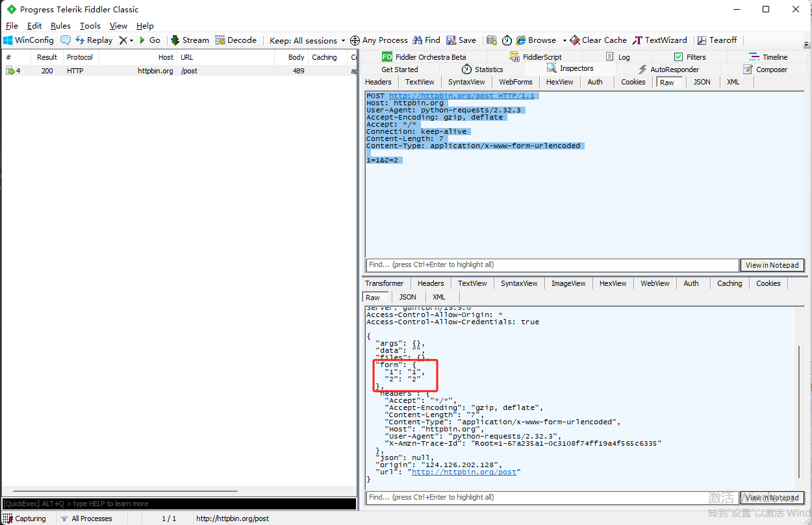Screen dimensions: 812x525
Task: Open the Edit menu
Action: [x=34, y=26]
